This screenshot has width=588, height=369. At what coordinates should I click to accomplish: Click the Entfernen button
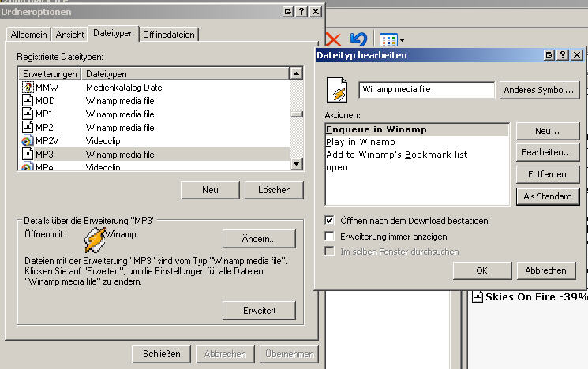pyautogui.click(x=548, y=174)
